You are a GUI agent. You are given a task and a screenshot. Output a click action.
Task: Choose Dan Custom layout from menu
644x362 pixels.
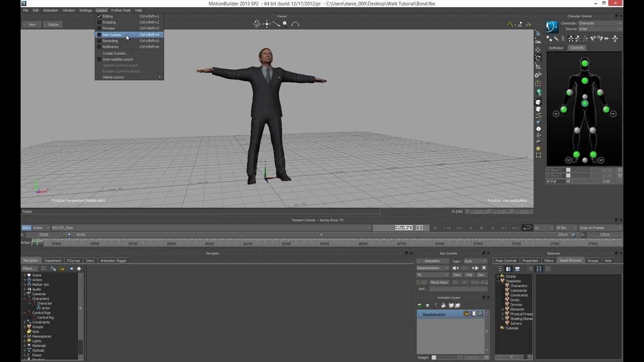(x=129, y=35)
